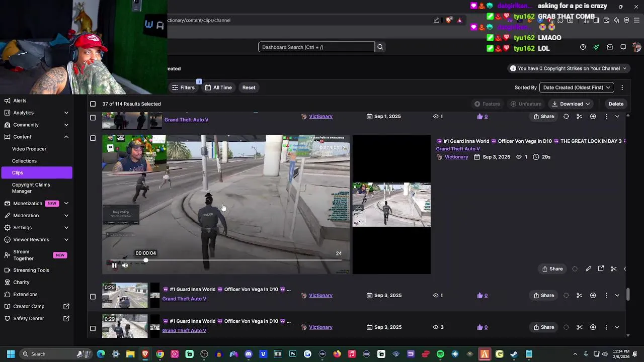Click the All Time date button
Image resolution: width=644 pixels, height=362 pixels.
pyautogui.click(x=218, y=87)
